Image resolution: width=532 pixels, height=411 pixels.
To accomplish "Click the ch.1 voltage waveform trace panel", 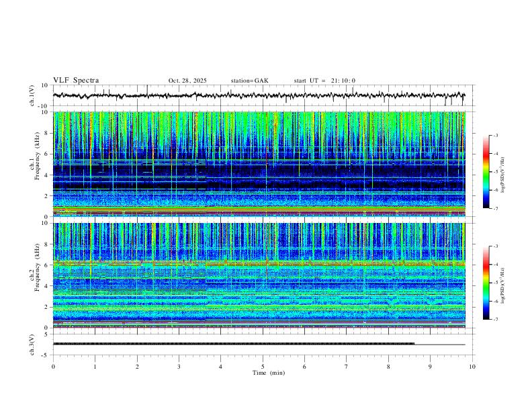I will 263,95.
